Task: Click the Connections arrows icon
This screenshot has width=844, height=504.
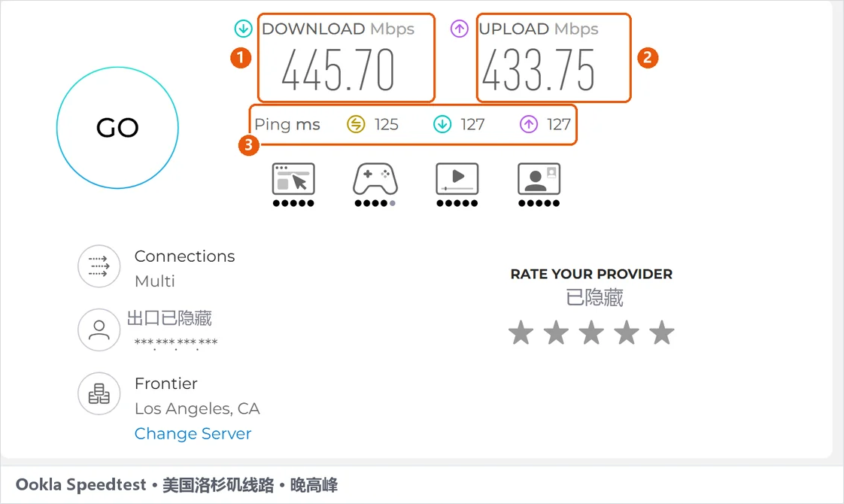Action: pyautogui.click(x=99, y=266)
